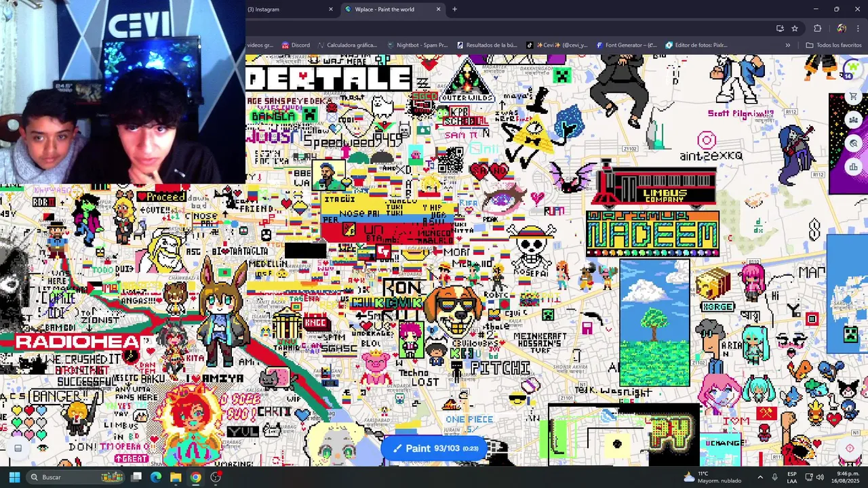Open the Chrome profile avatar

pos(842,28)
